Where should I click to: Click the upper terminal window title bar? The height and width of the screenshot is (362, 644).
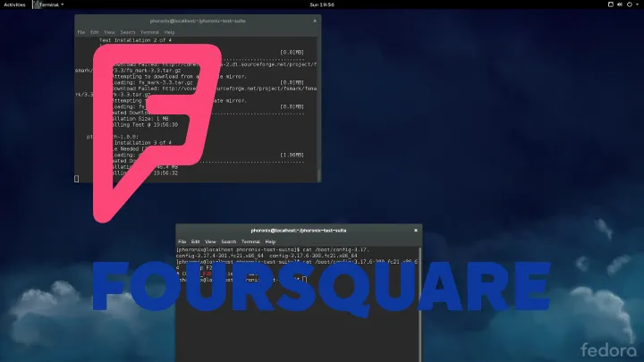[x=198, y=21]
